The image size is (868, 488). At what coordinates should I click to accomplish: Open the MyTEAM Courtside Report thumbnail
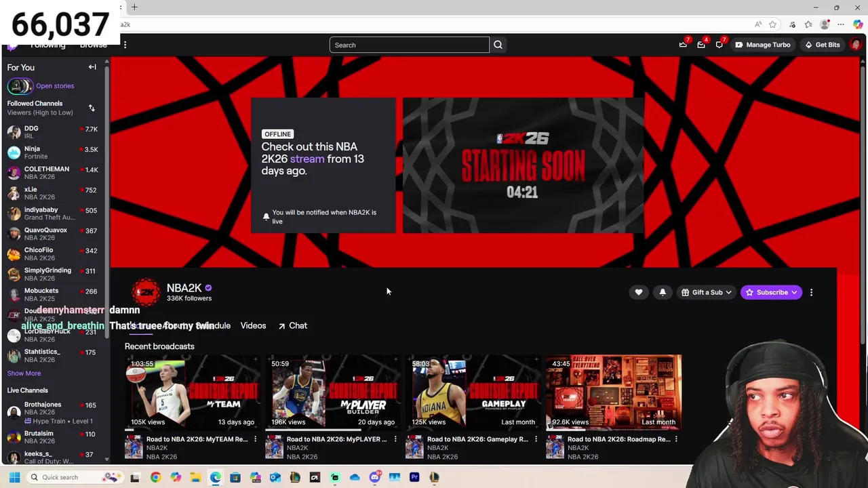pyautogui.click(x=193, y=392)
